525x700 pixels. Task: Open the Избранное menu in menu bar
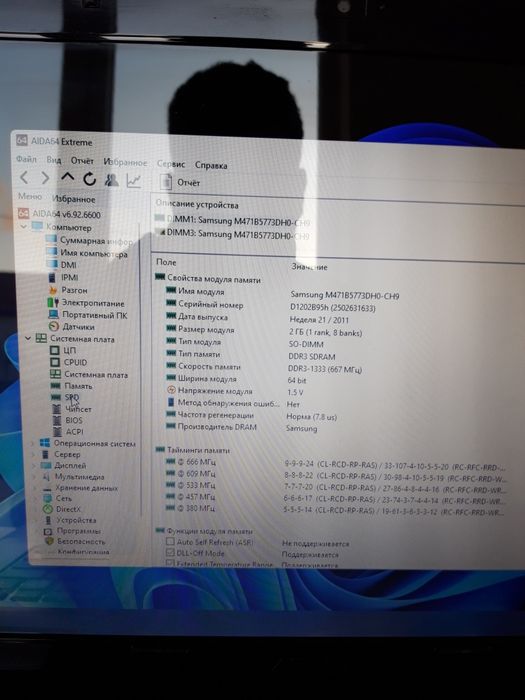(x=125, y=162)
